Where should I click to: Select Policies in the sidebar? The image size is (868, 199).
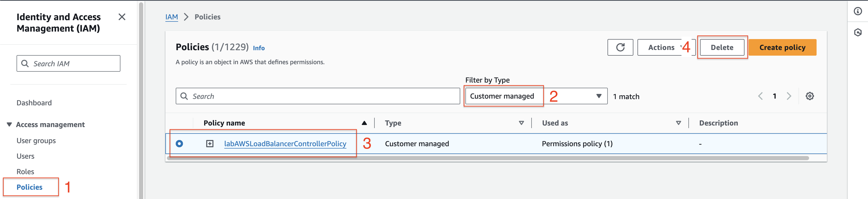click(x=29, y=187)
